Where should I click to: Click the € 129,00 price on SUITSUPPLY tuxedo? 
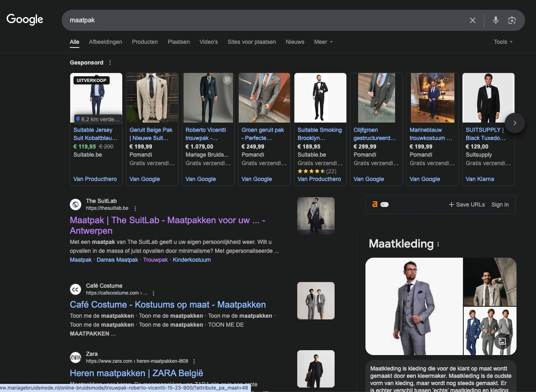[x=477, y=146]
